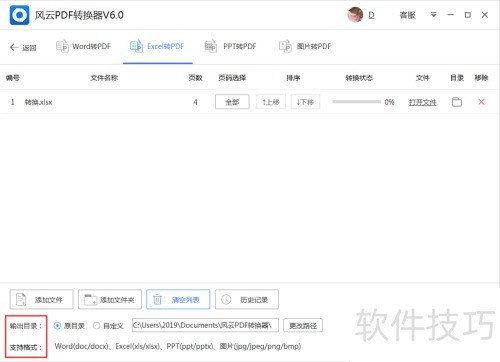Open 历史记录 history records

click(247, 299)
